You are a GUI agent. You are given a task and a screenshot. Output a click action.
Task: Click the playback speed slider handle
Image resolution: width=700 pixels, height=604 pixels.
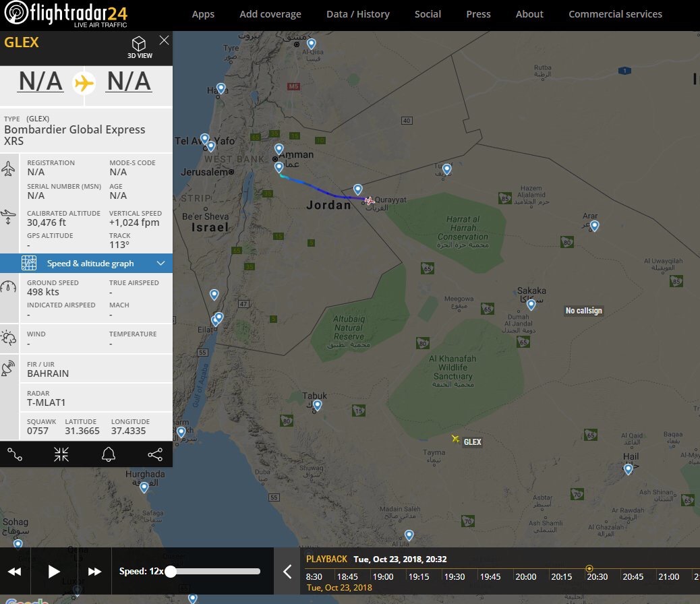pyautogui.click(x=171, y=572)
